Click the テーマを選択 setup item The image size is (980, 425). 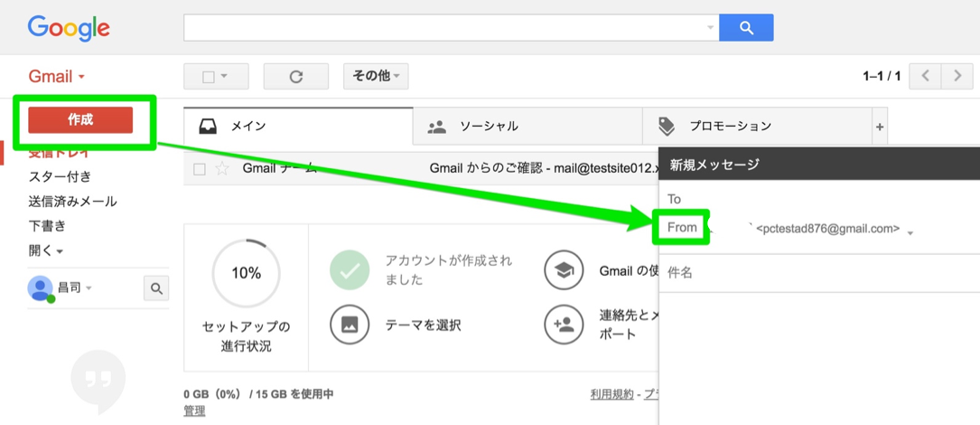423,325
